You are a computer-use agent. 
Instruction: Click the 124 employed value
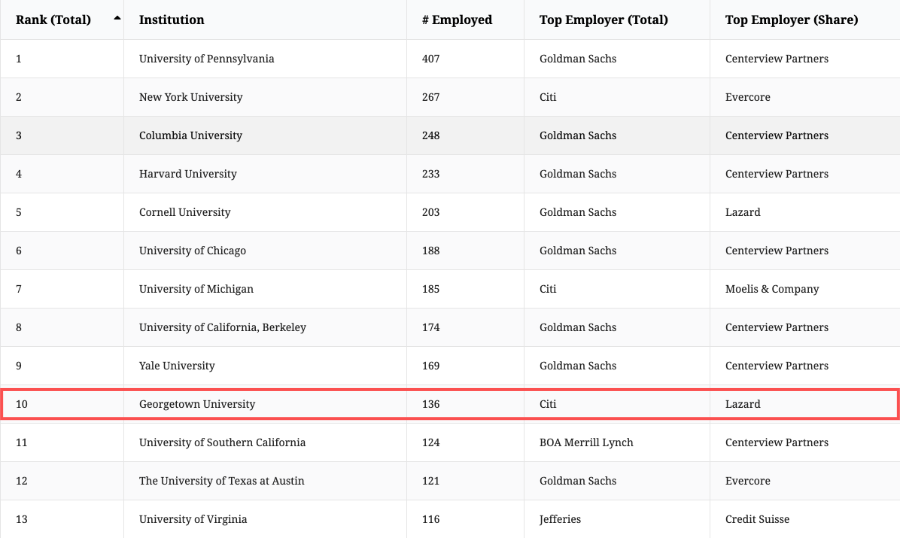[430, 443]
